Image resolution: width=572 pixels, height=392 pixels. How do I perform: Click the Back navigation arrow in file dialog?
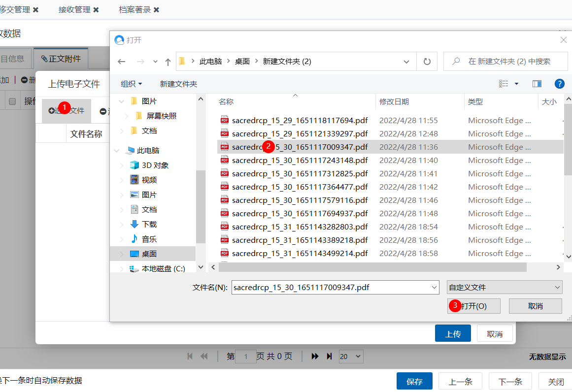pyautogui.click(x=122, y=62)
